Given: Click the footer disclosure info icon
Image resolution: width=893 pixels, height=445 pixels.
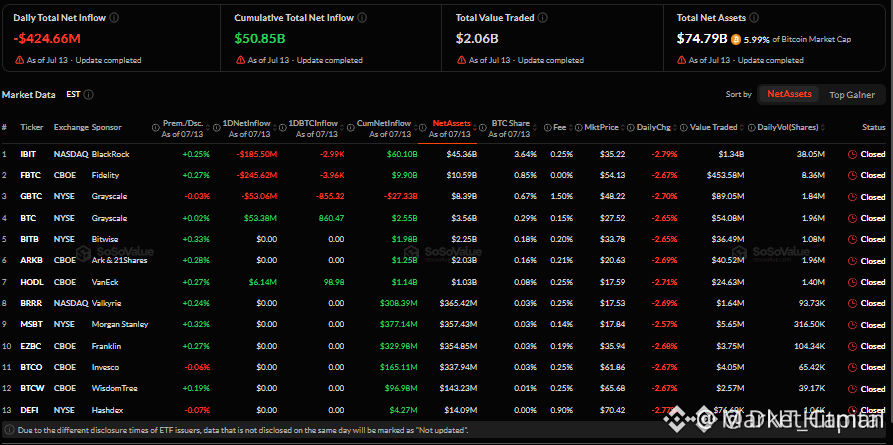Looking at the screenshot, I should point(9,430).
